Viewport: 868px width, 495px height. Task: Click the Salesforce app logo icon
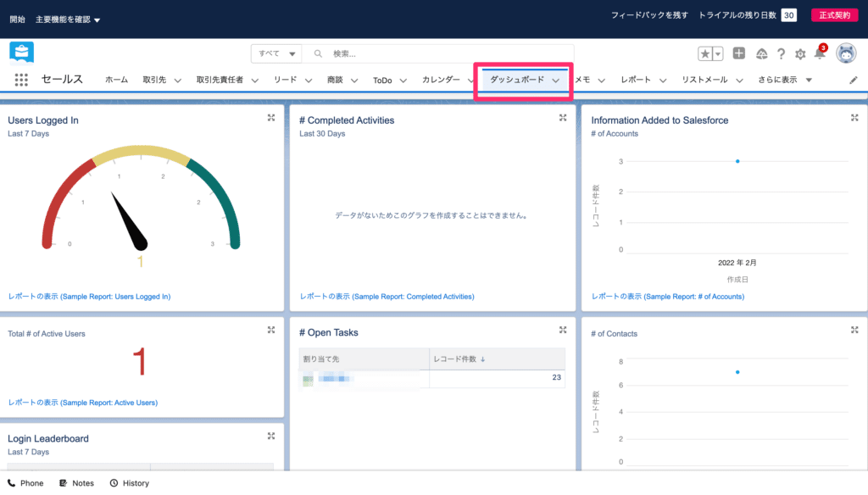pos(21,53)
